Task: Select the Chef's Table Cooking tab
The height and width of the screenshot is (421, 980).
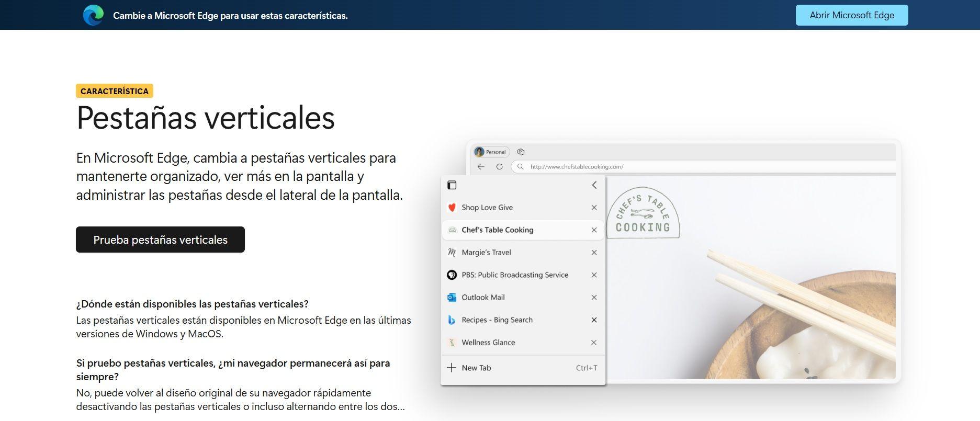Action: click(x=523, y=230)
